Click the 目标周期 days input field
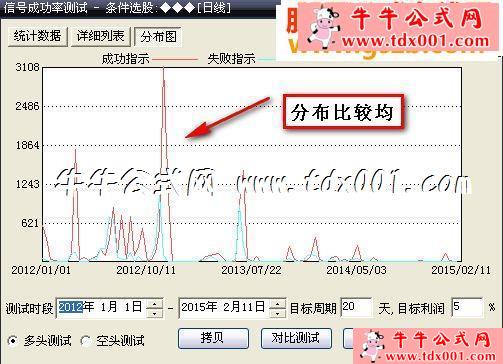503x364 pixels. 356,307
